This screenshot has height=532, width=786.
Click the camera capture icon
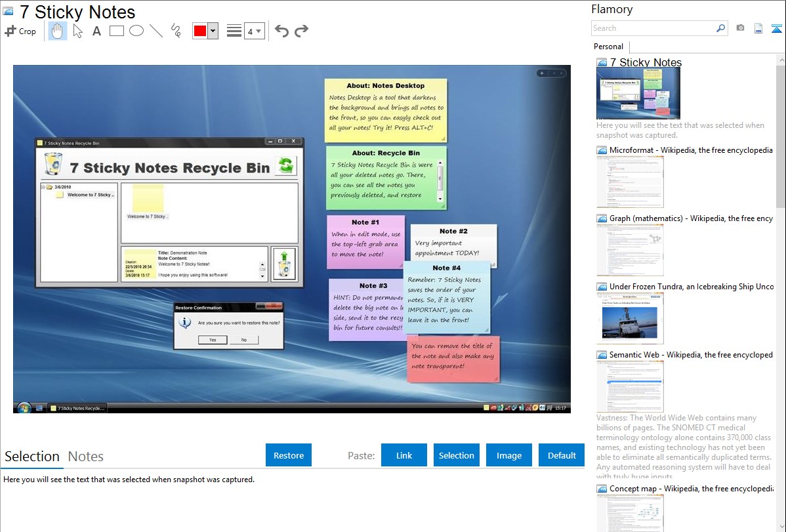tap(740, 28)
